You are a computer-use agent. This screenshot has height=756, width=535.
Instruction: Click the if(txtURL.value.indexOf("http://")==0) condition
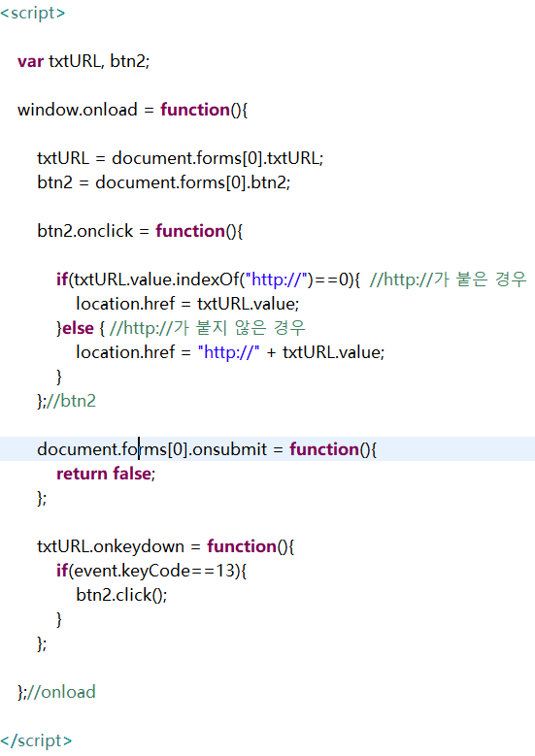209,279
